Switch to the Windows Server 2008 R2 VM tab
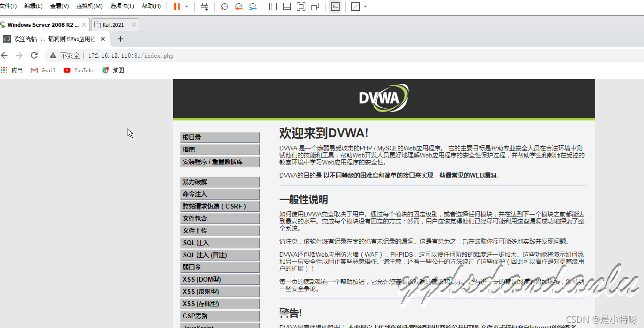644x328 pixels. tap(43, 25)
